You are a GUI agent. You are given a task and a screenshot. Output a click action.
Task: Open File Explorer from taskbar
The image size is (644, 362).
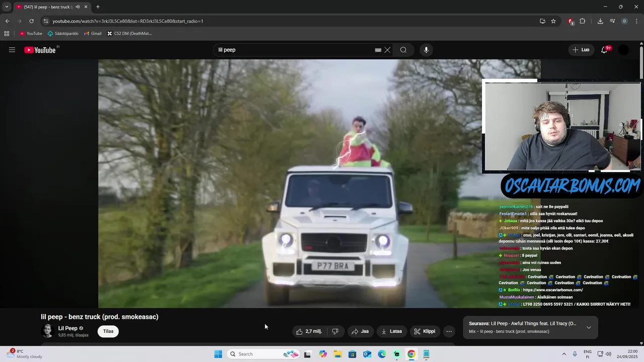338,354
